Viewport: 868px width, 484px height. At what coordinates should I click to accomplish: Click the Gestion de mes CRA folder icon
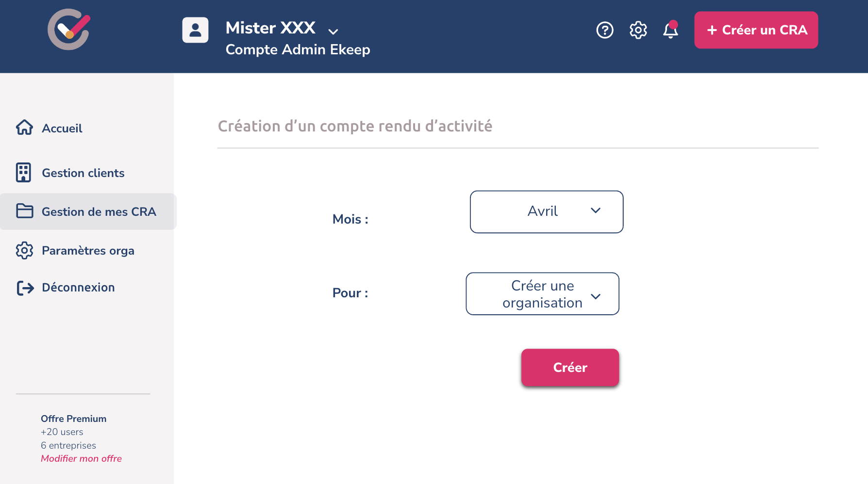pos(24,211)
